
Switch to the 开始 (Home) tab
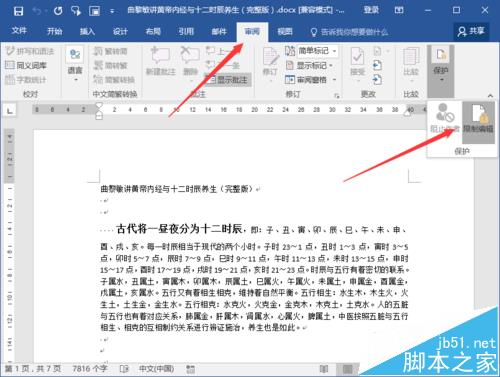(x=54, y=31)
